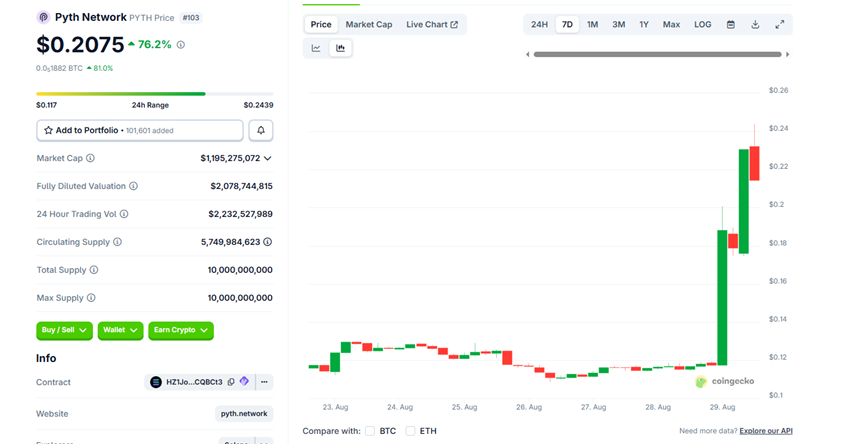
Task: Tick the ETH compare checkbox
Action: click(410, 431)
